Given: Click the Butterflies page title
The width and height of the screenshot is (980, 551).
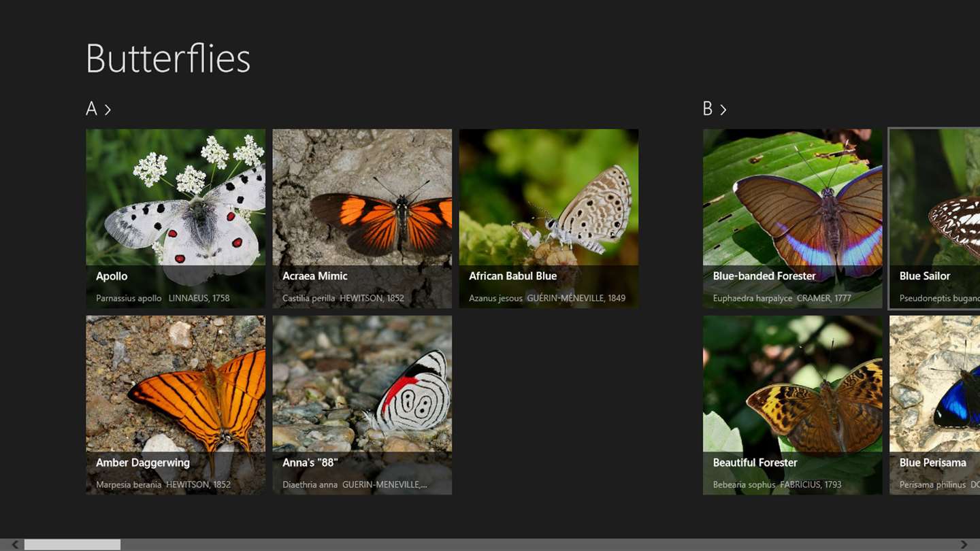Looking at the screenshot, I should (168, 59).
